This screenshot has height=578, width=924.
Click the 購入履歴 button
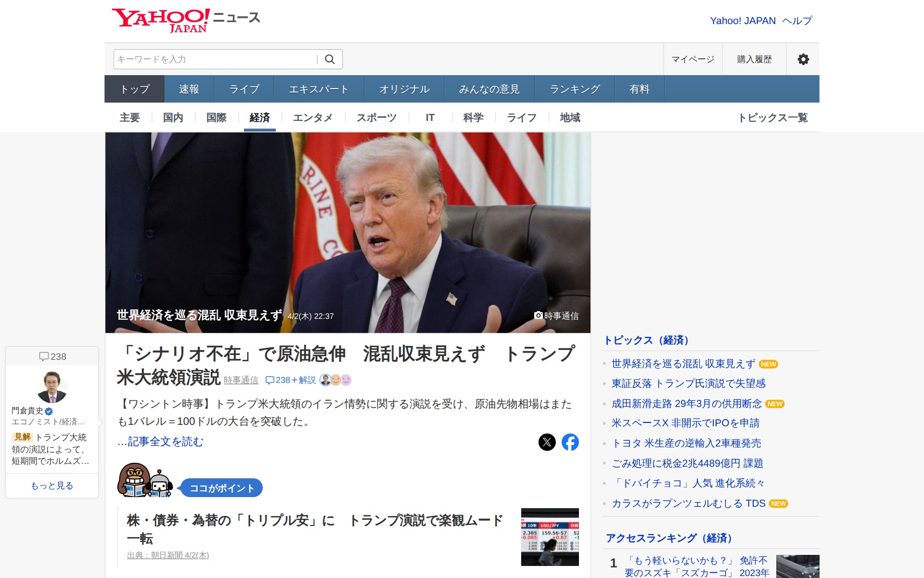[x=754, y=59]
